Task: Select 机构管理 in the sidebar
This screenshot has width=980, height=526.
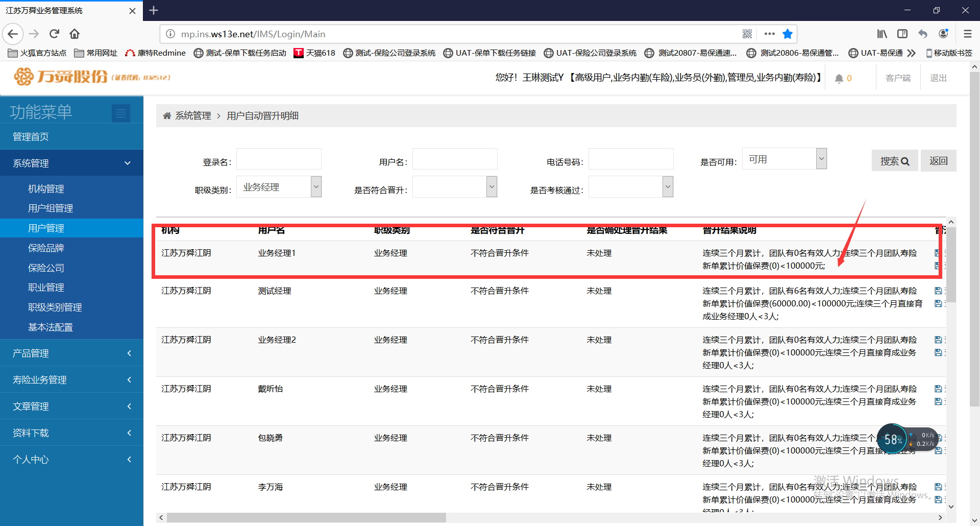Action: pos(46,189)
